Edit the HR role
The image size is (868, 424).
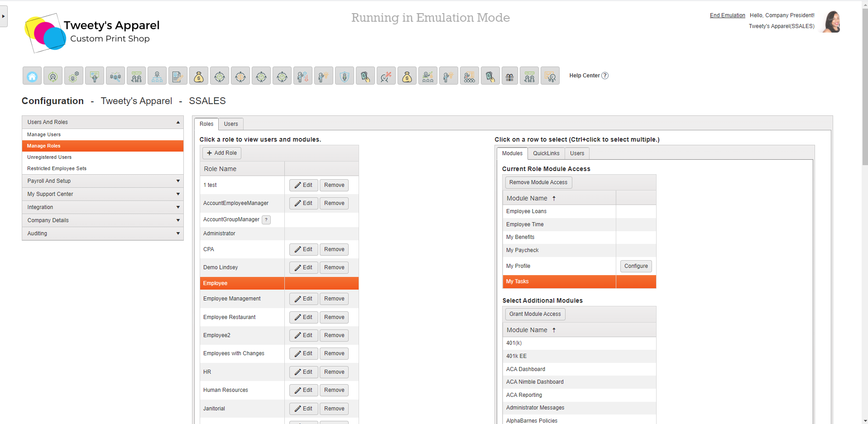pyautogui.click(x=304, y=372)
